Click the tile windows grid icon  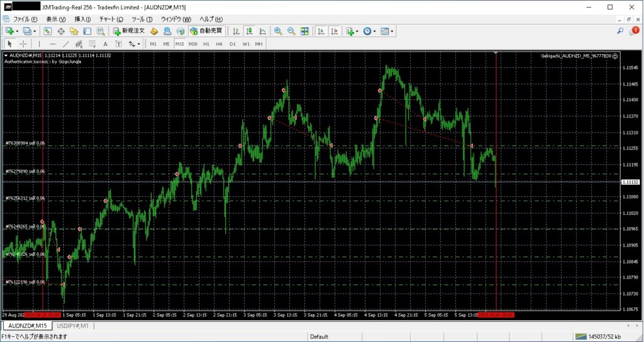coord(304,31)
